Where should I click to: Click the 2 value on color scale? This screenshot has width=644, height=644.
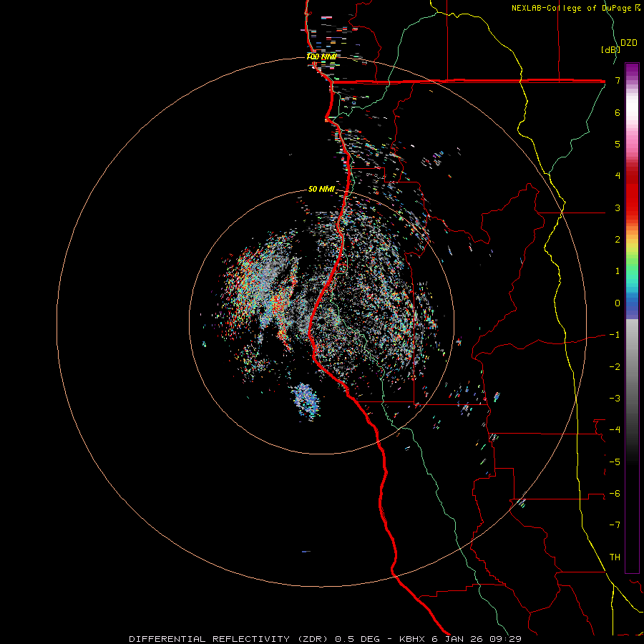click(x=618, y=240)
